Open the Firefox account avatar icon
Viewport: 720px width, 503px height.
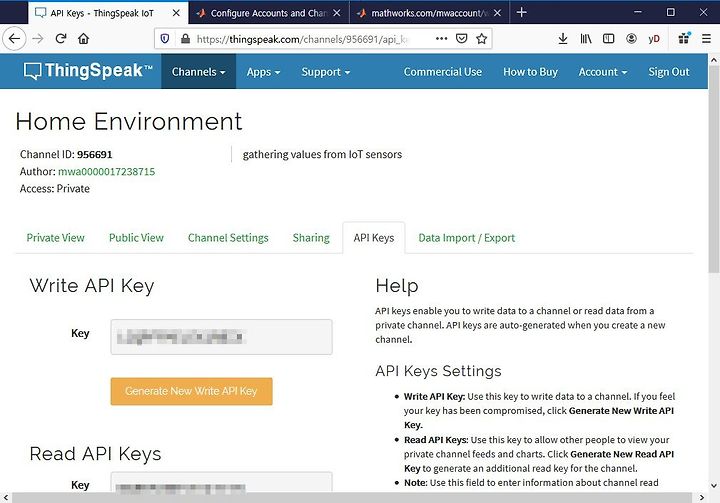click(x=631, y=39)
